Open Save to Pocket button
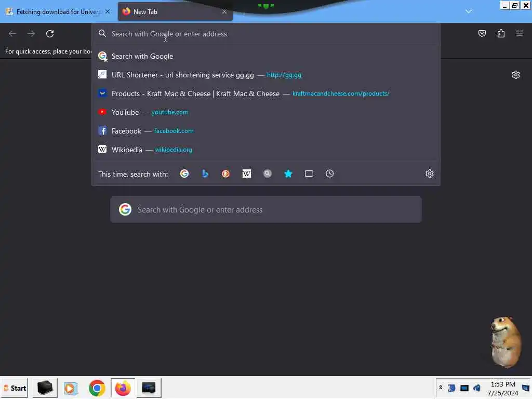This screenshot has width=532, height=399. [482, 33]
